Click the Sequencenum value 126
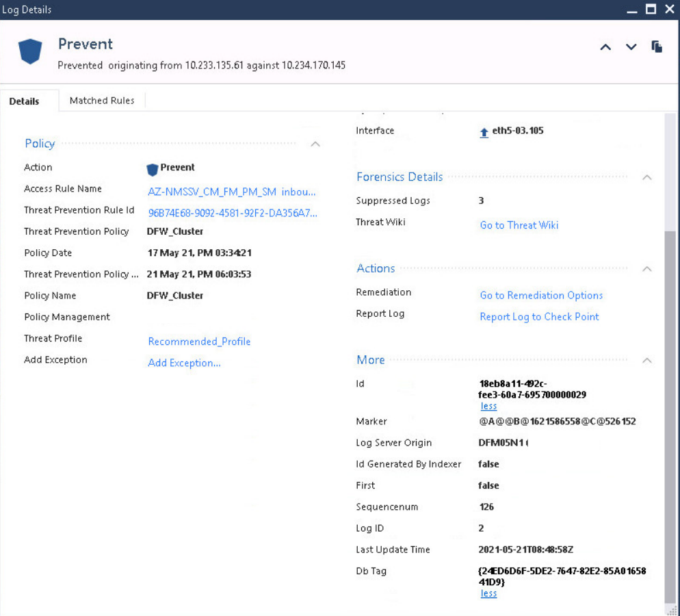 click(486, 506)
